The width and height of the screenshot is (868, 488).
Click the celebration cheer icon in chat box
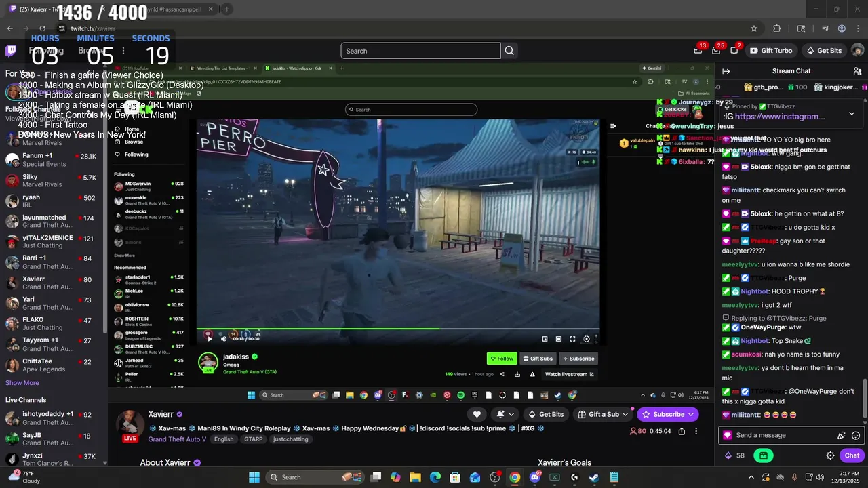pyautogui.click(x=842, y=436)
